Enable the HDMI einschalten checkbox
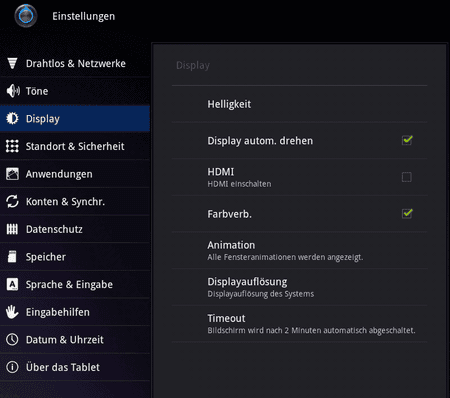Image resolution: width=450 pixels, height=398 pixels. (407, 177)
